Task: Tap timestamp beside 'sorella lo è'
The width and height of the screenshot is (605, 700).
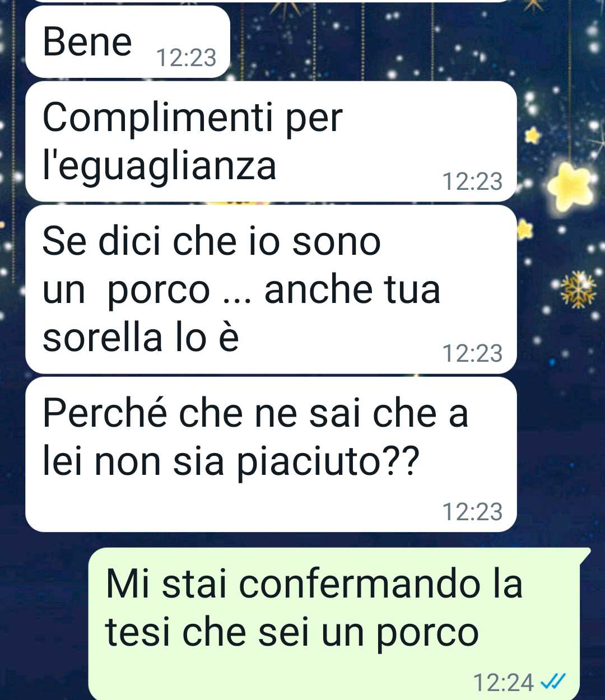Action: click(x=472, y=353)
